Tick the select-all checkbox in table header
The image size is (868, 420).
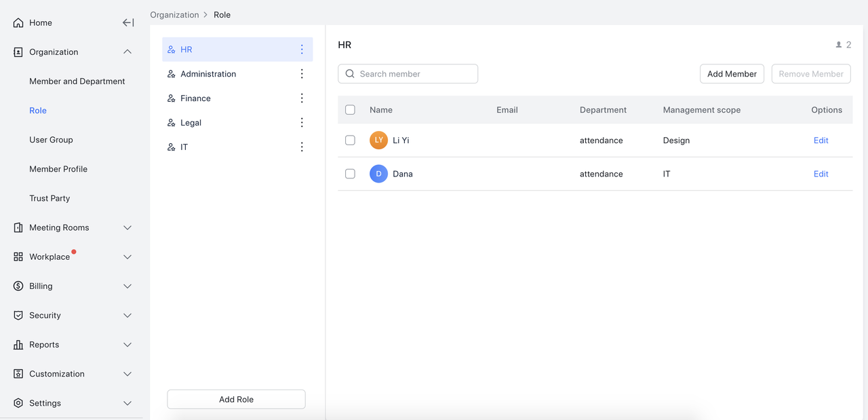[350, 110]
